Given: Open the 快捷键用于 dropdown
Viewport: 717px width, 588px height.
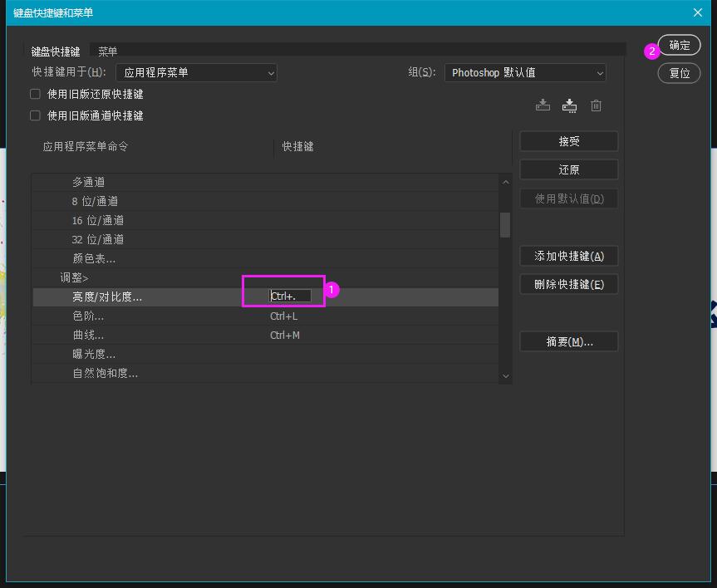Looking at the screenshot, I should tap(196, 73).
